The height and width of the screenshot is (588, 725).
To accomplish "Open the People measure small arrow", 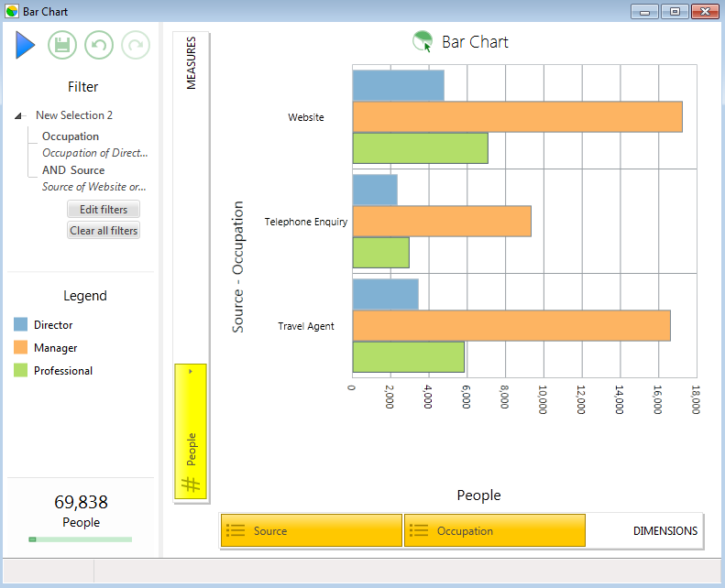I will (191, 371).
